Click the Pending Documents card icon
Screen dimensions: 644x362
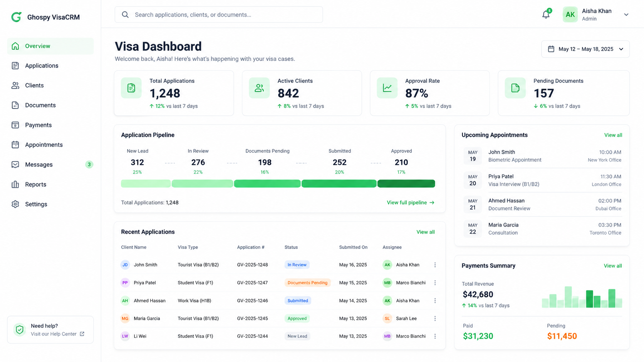[515, 88]
